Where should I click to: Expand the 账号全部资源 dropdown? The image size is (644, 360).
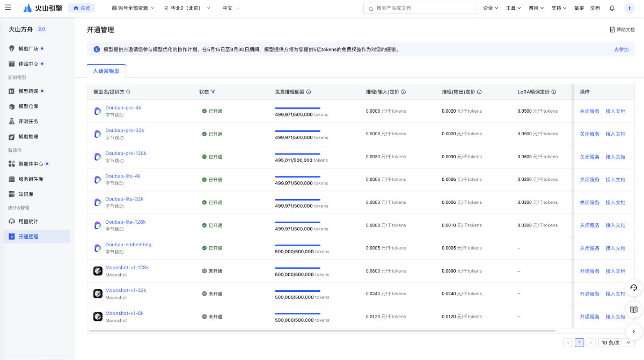(133, 8)
